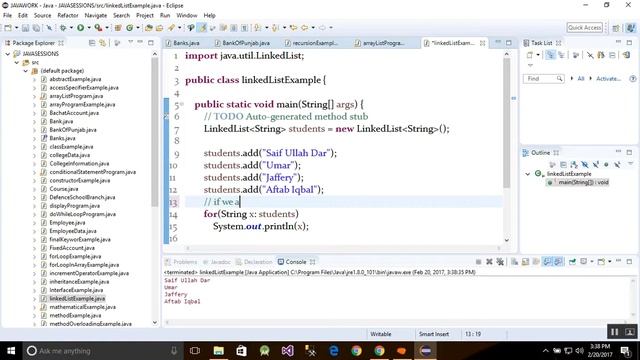The image size is (640, 360).
Task: Open the Package Explorer view menu triangle
Action: (131, 42)
